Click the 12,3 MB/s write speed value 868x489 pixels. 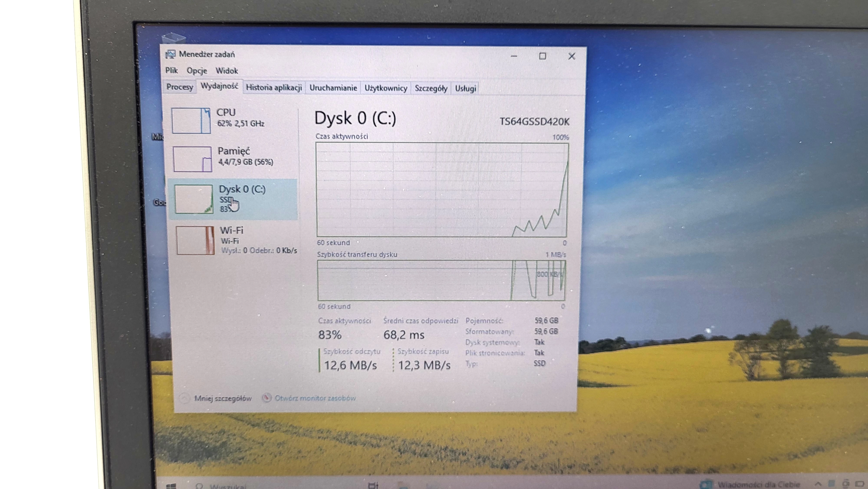[x=424, y=365]
